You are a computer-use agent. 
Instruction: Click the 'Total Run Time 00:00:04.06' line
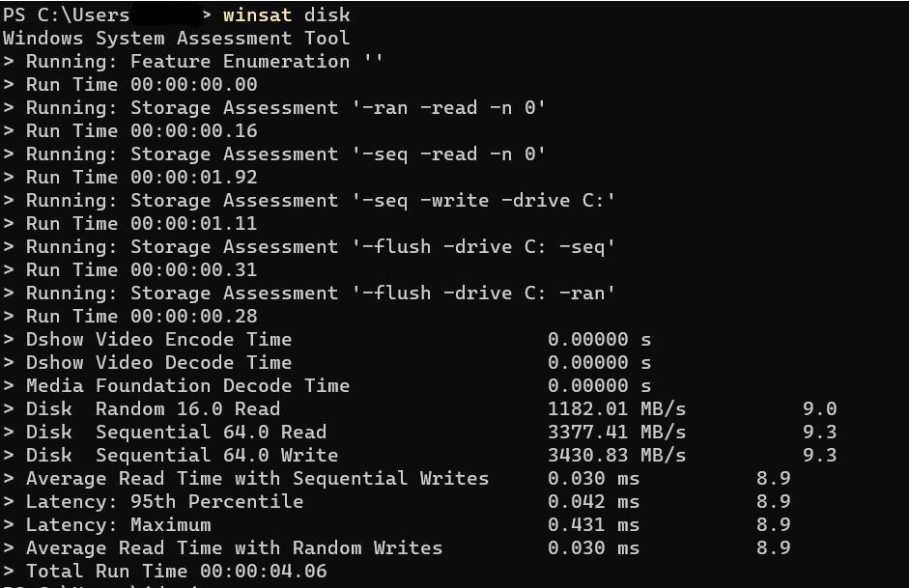176,571
